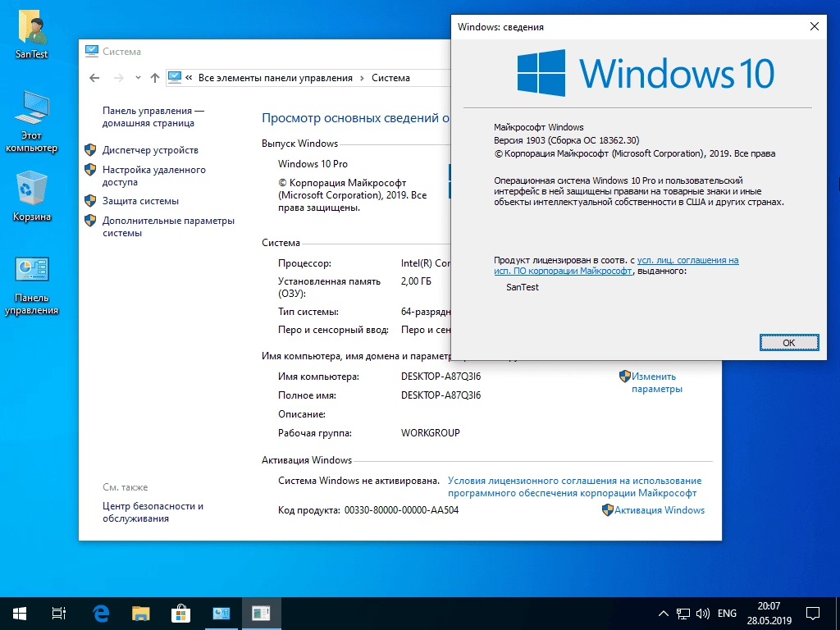Expand the breadcrumb arrow before Система

[x=362, y=78]
